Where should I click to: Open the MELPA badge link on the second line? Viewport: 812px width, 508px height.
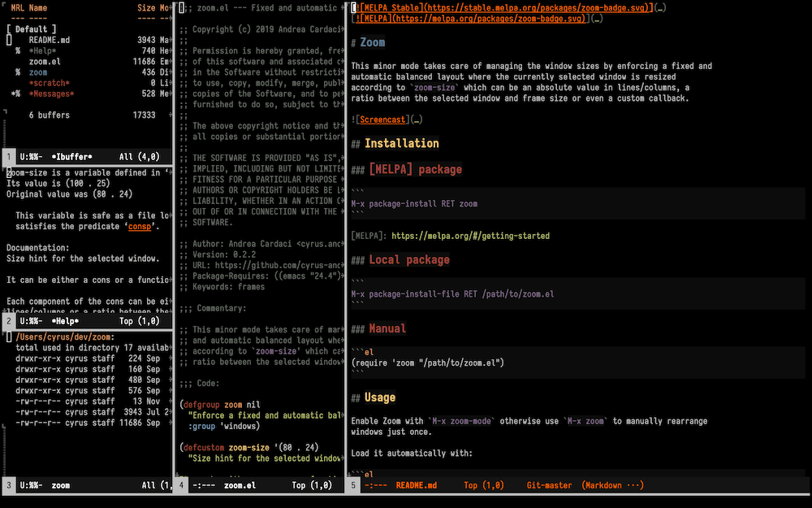click(x=470, y=19)
